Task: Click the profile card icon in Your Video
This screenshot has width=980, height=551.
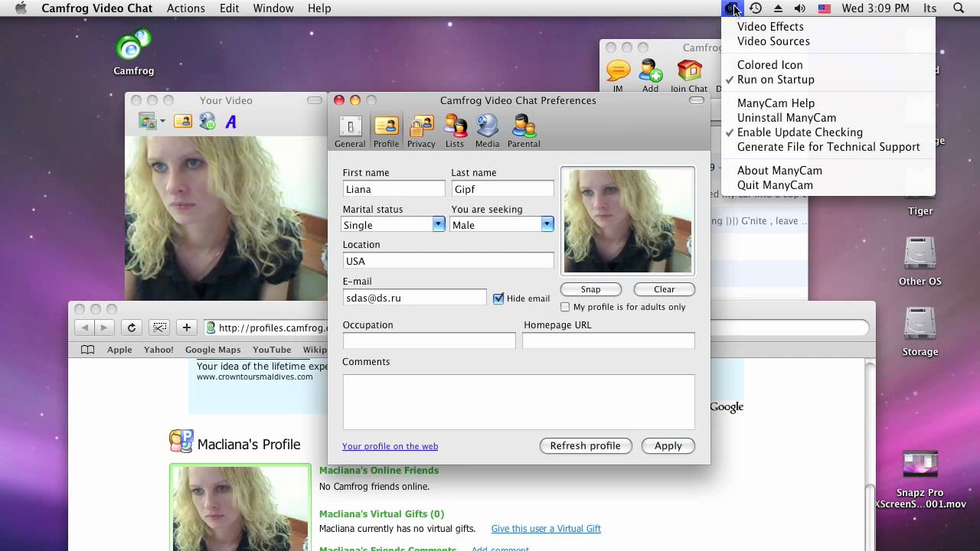Action: pyautogui.click(x=183, y=121)
